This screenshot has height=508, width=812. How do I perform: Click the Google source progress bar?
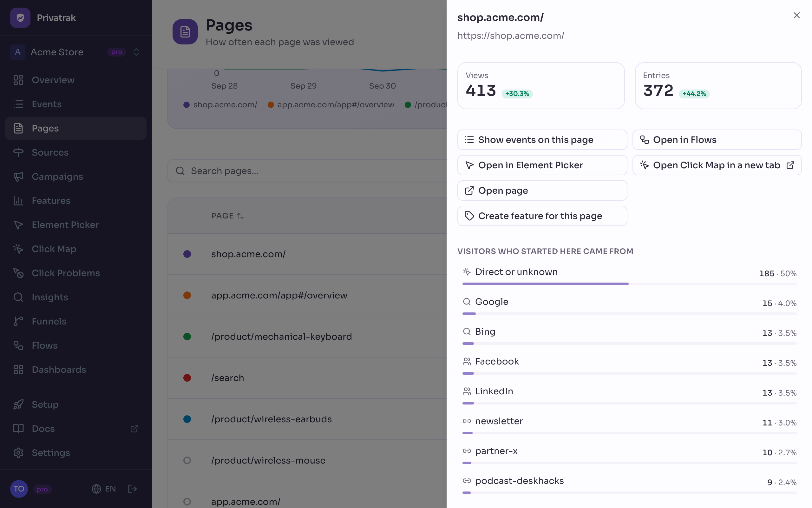pyautogui.click(x=629, y=314)
